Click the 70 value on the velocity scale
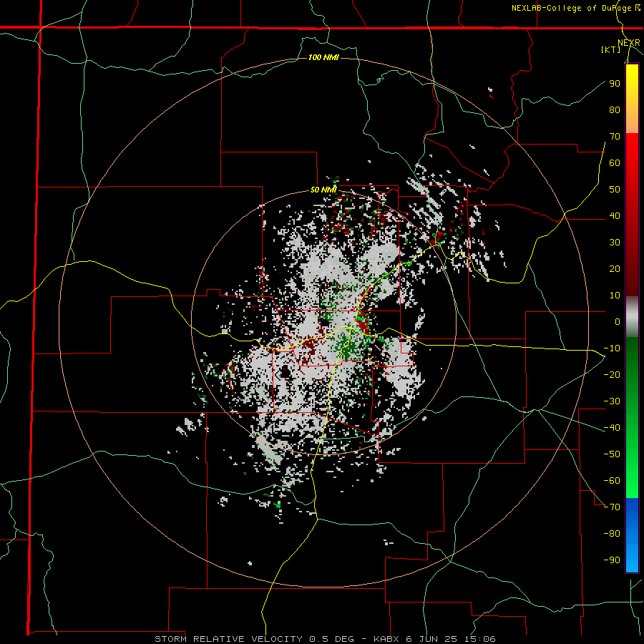Screen dimensions: 644x644 click(615, 137)
